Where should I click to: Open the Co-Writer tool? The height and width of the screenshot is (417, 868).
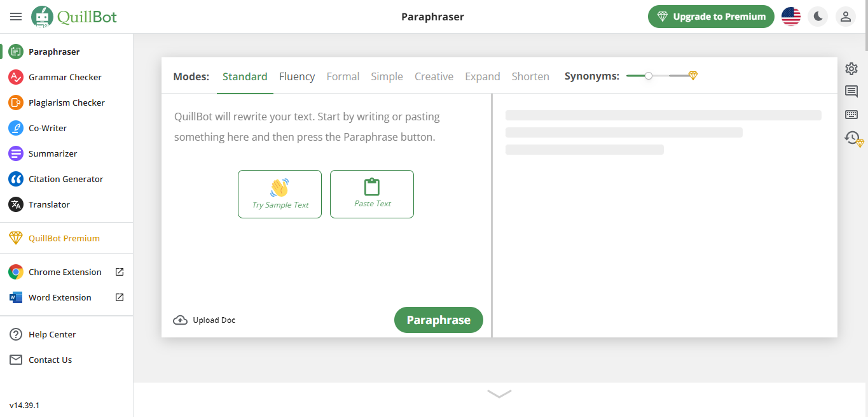(x=47, y=128)
